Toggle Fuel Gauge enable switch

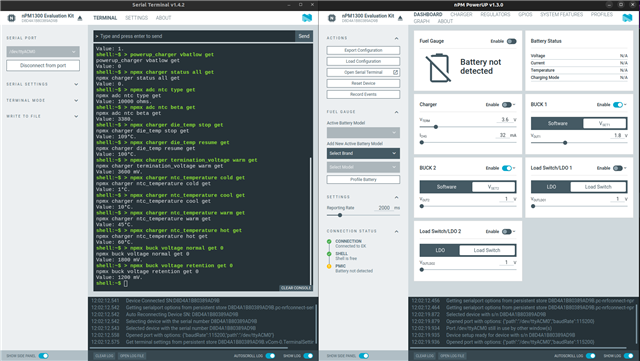click(511, 41)
